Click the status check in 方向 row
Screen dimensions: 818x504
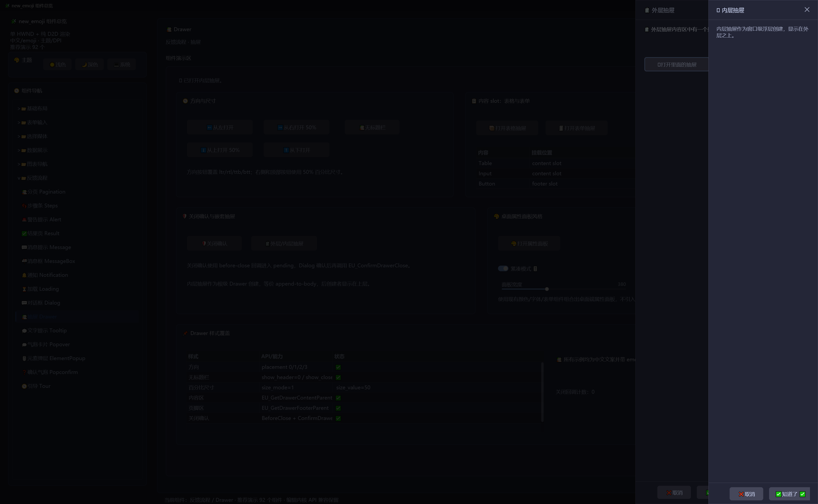coord(338,367)
